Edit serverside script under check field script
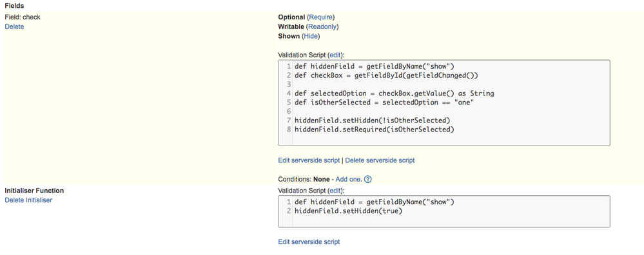Image resolution: width=644 pixels, height=255 pixels. pyautogui.click(x=309, y=160)
